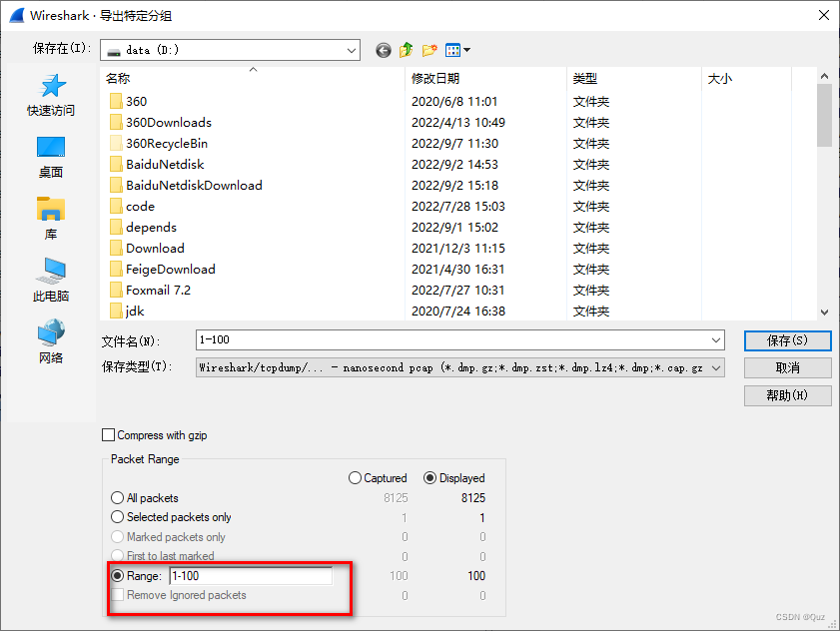
Task: Click the scrollbar down arrow
Action: (x=824, y=313)
